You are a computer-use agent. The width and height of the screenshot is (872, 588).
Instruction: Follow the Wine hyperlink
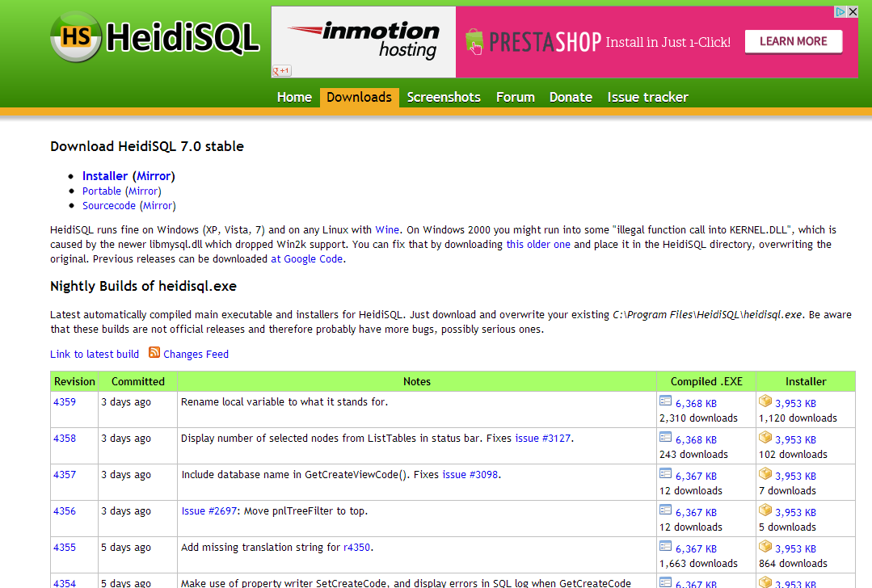click(387, 230)
